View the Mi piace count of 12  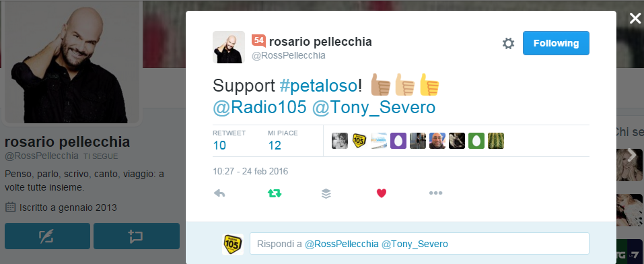(275, 145)
